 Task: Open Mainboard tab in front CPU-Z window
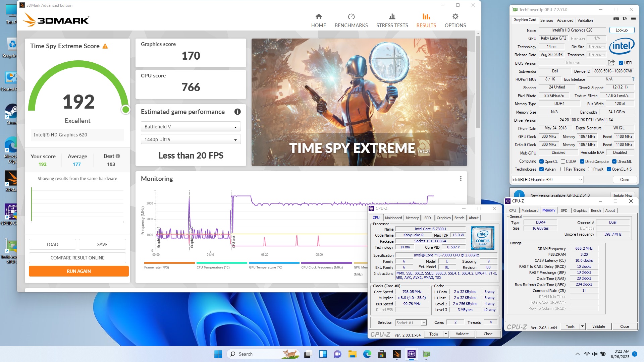click(x=393, y=218)
